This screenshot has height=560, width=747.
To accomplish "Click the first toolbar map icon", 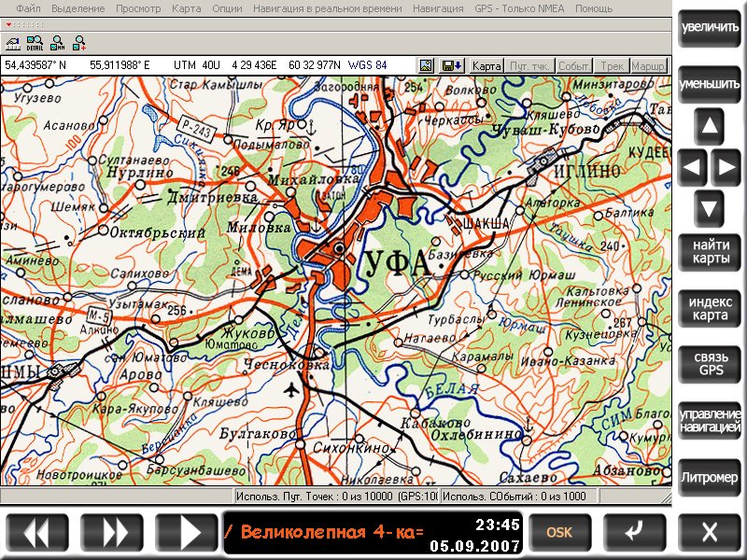I will point(12,42).
